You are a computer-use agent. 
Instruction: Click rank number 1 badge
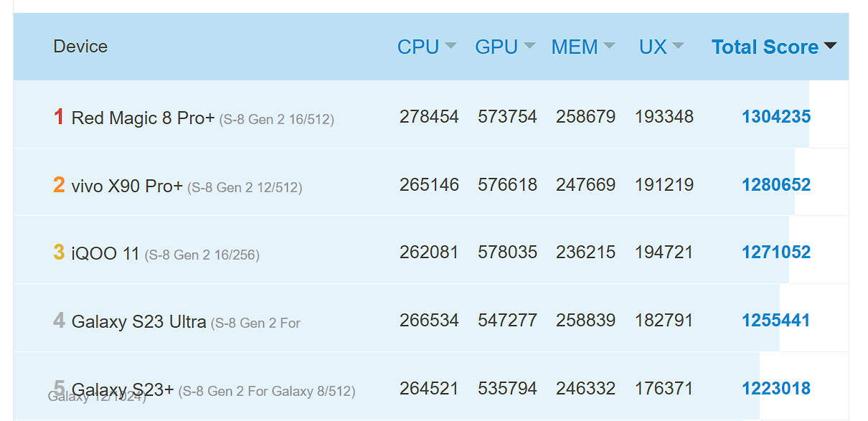coord(59,116)
